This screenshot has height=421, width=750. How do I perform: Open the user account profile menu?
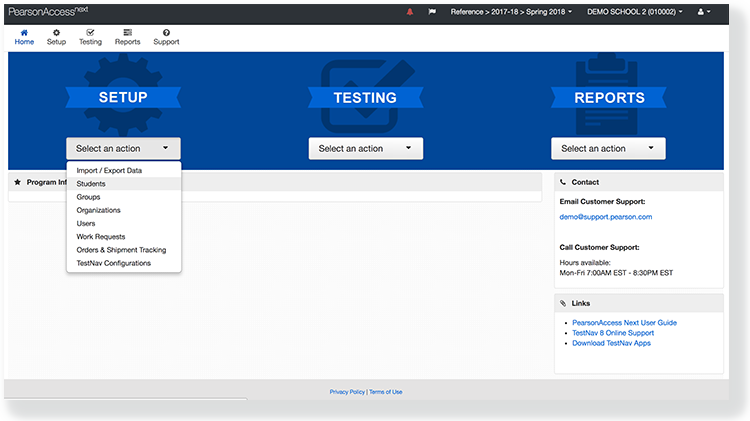coord(703,12)
